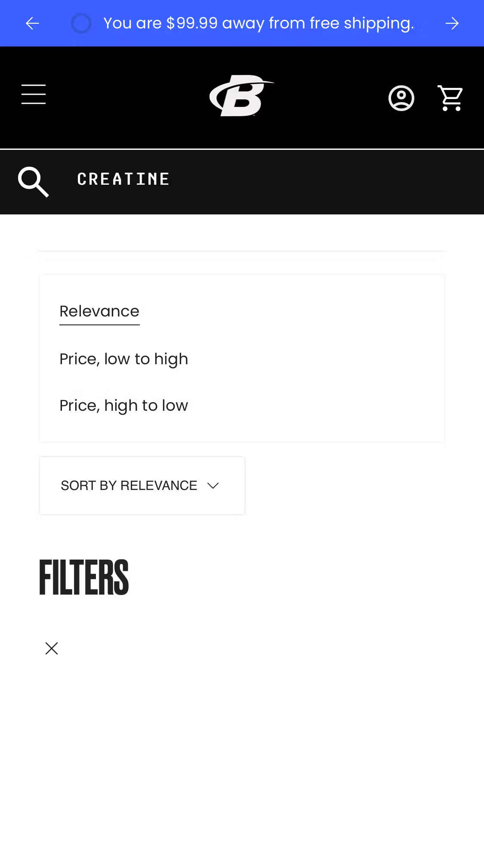View the shopping cart icon
Image resolution: width=484 pixels, height=868 pixels.
pos(450,98)
